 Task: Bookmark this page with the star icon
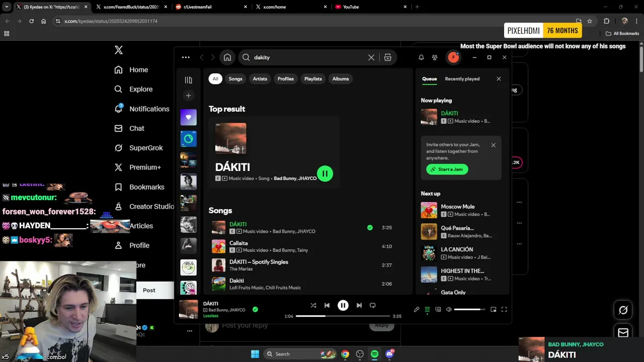[x=590, y=21]
